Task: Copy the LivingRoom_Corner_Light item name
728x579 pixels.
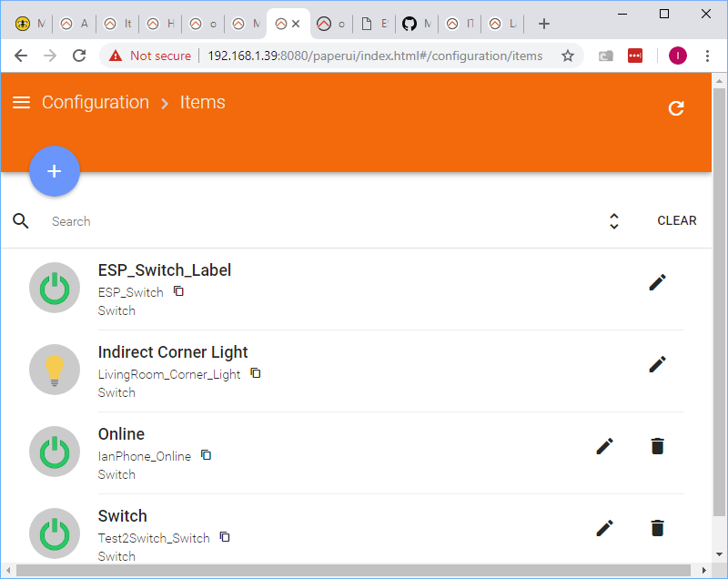Action: pos(256,373)
